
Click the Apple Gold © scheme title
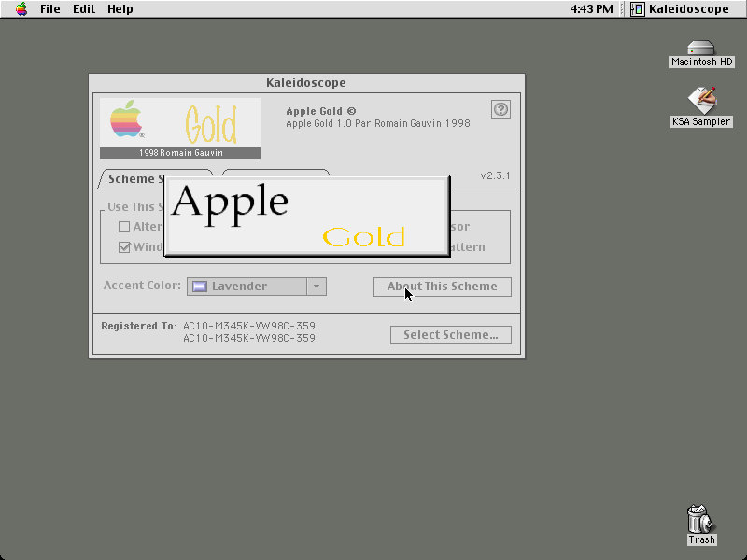(320, 111)
